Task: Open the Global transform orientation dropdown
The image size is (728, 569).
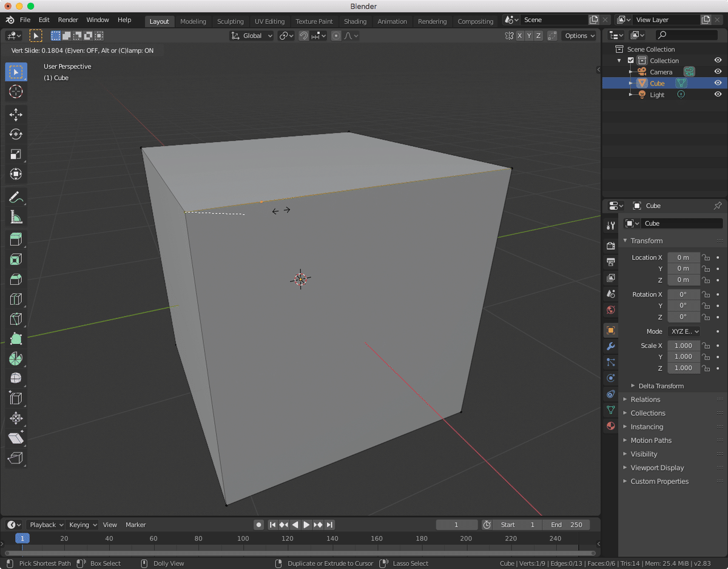Action: pyautogui.click(x=252, y=36)
